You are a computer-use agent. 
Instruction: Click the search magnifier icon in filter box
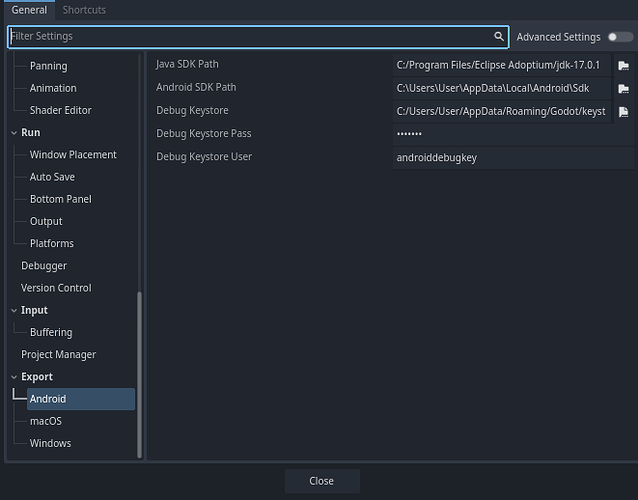(499, 37)
